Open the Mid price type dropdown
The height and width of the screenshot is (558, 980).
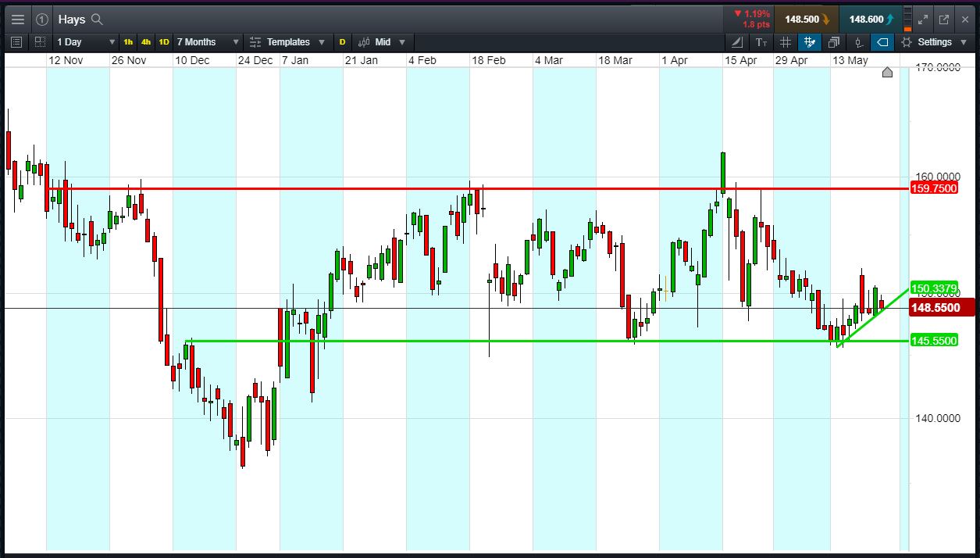(390, 42)
